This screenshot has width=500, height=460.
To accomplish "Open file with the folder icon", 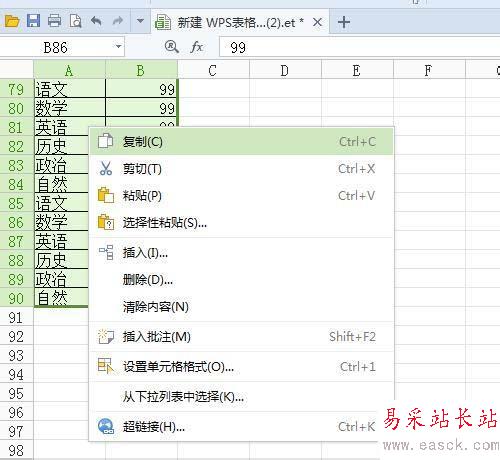I will [12, 22].
